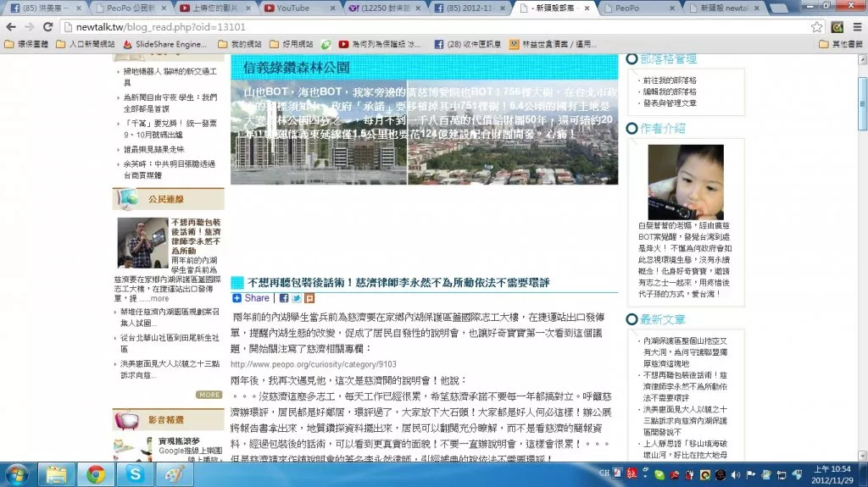Open Windows Explorer from the taskbar
Screen dimensions: 868x487
[57, 475]
